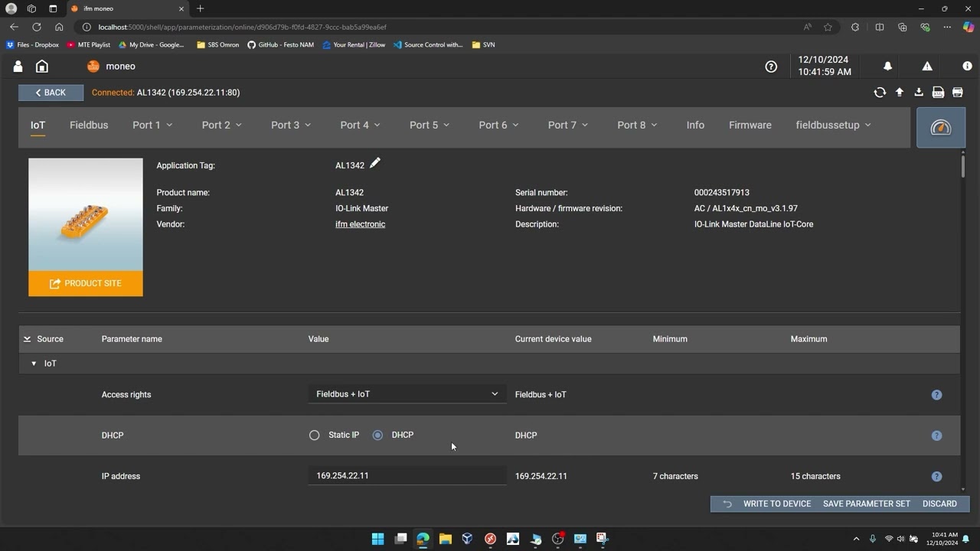Show help for IP address parameter
Image resolution: width=980 pixels, height=551 pixels.
tap(936, 476)
